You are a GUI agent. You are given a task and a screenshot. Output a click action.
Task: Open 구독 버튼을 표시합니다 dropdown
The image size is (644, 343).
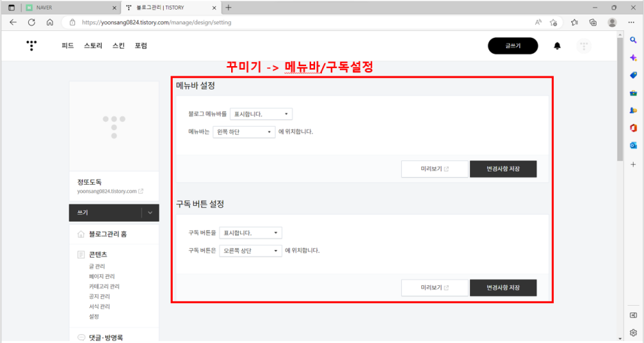250,233
